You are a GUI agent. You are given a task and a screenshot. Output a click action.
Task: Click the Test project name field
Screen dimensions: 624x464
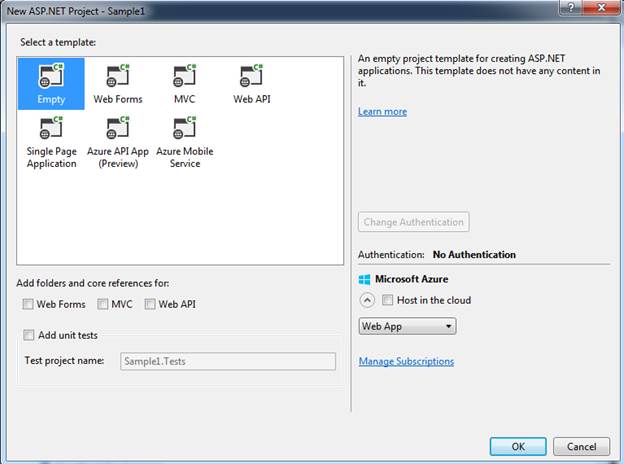pyautogui.click(x=228, y=361)
